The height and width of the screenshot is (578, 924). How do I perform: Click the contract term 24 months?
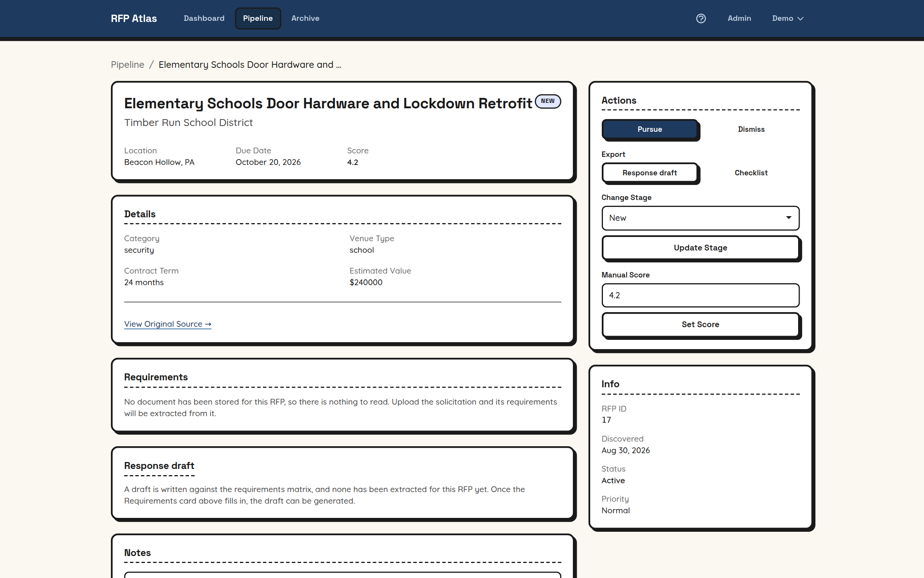point(144,282)
